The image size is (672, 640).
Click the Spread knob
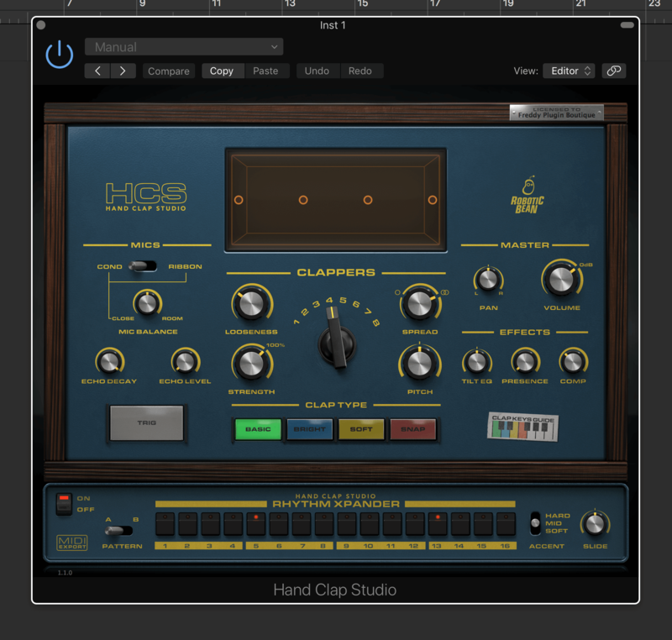click(x=419, y=303)
